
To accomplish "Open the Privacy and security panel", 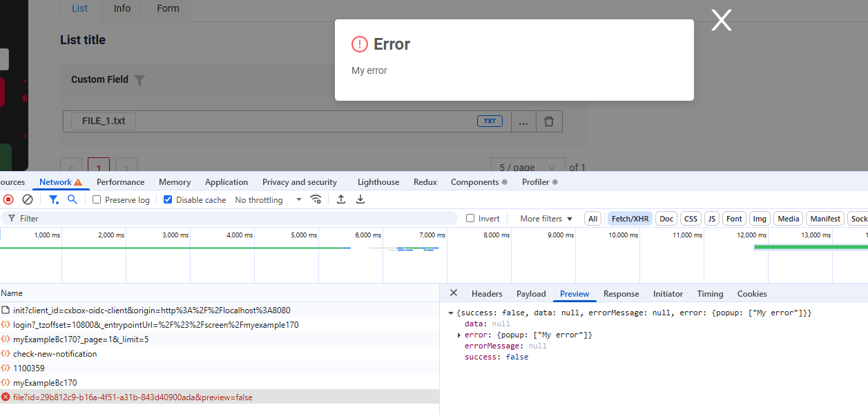I will tap(300, 182).
